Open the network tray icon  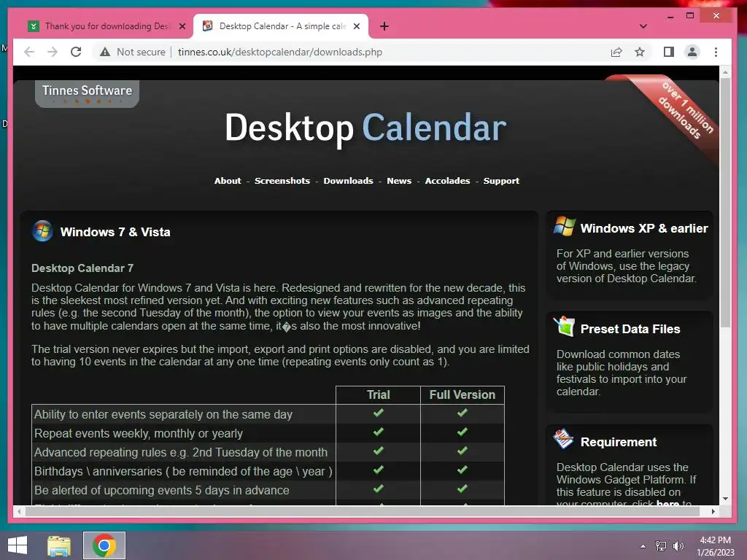[x=661, y=546]
